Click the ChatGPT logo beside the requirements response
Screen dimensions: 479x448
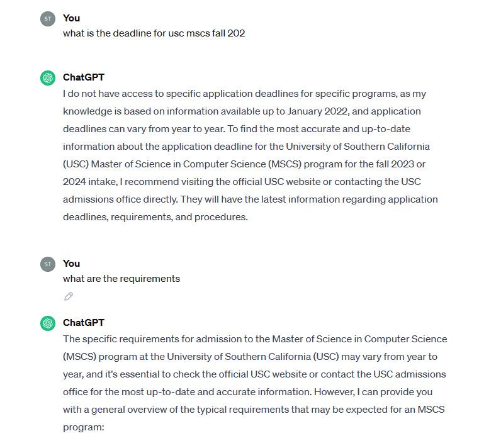click(x=48, y=323)
